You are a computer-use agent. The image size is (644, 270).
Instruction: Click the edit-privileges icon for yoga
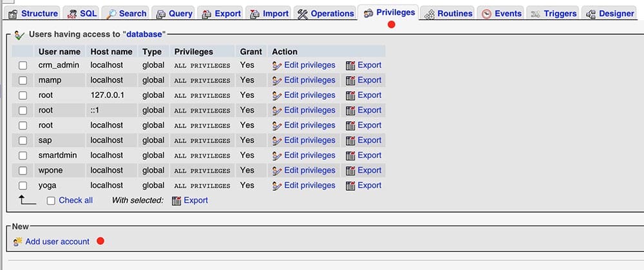click(277, 186)
